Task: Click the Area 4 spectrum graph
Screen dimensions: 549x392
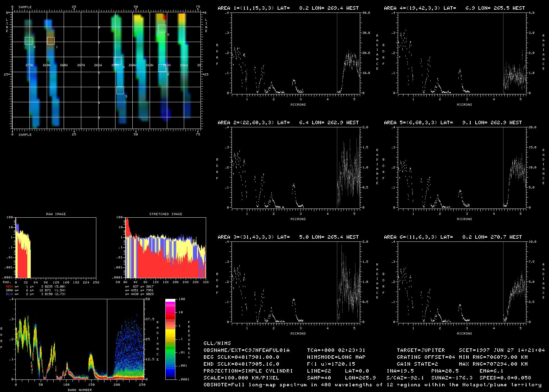Action: [x=462, y=53]
